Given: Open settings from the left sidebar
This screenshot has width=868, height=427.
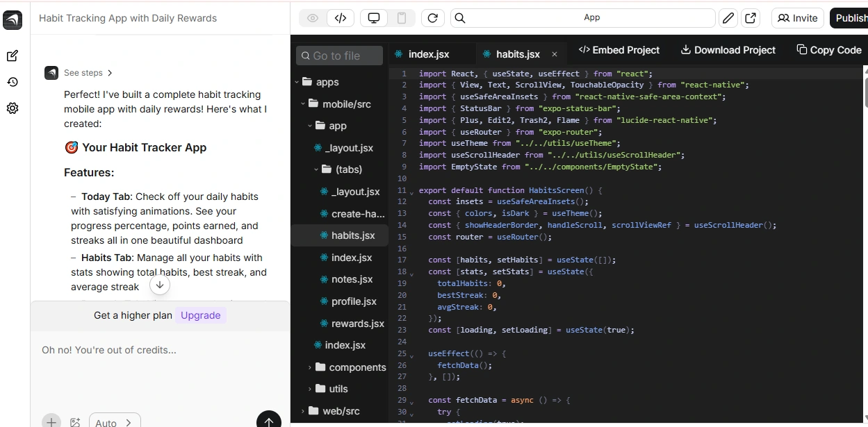Looking at the screenshot, I should pos(13,108).
